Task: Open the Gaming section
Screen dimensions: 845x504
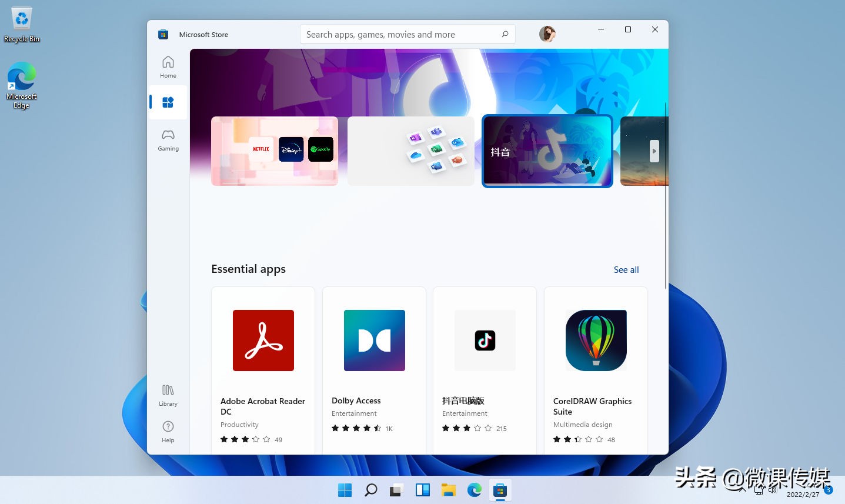Action: (168, 140)
